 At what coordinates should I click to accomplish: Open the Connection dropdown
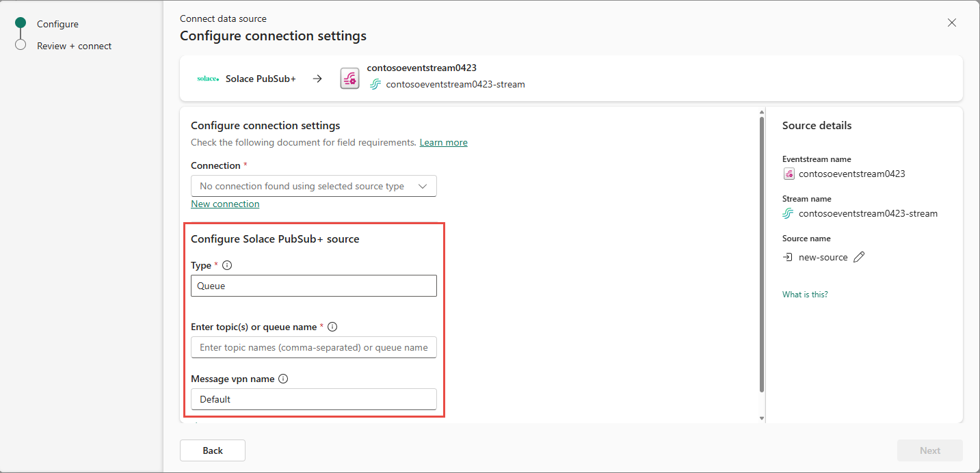point(313,186)
